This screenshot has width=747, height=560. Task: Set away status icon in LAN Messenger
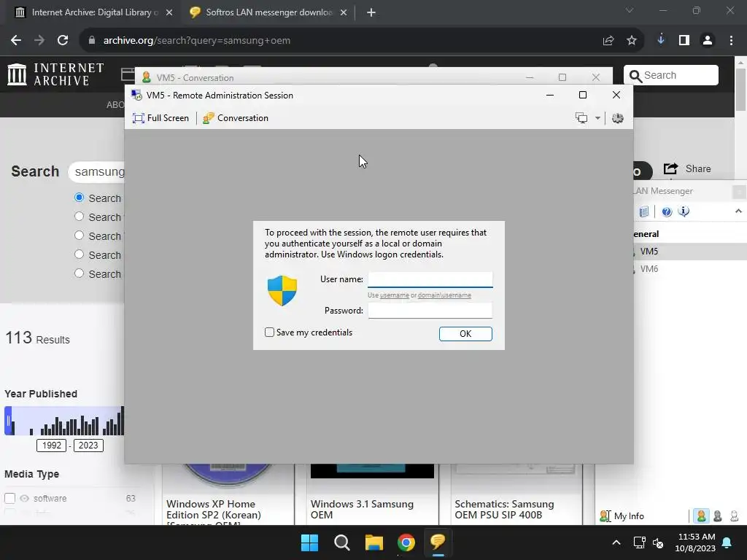coord(734,516)
